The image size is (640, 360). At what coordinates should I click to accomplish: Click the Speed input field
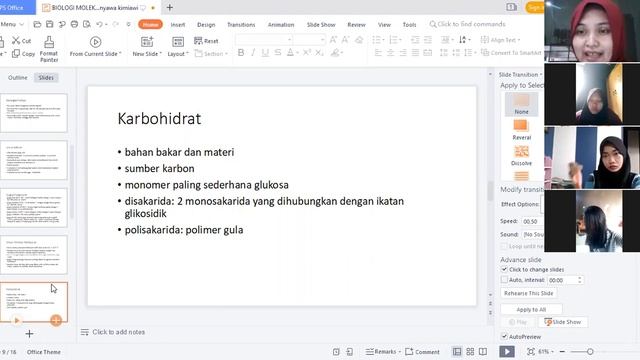point(533,221)
